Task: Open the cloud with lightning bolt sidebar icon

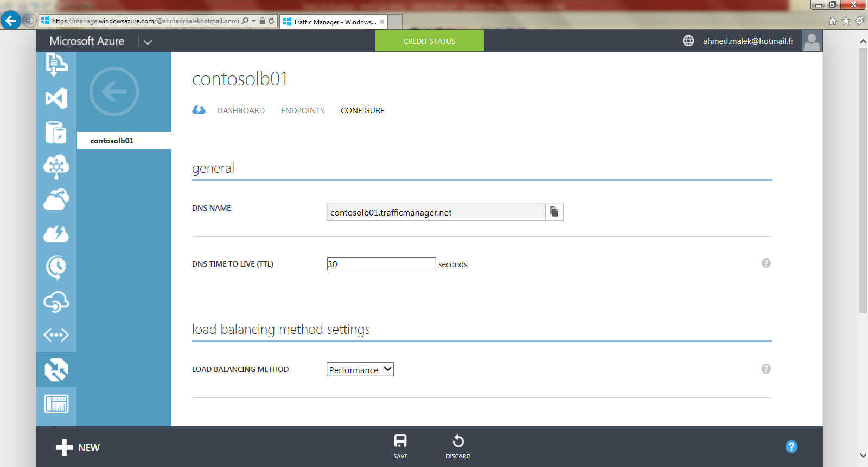Action: 56,234
